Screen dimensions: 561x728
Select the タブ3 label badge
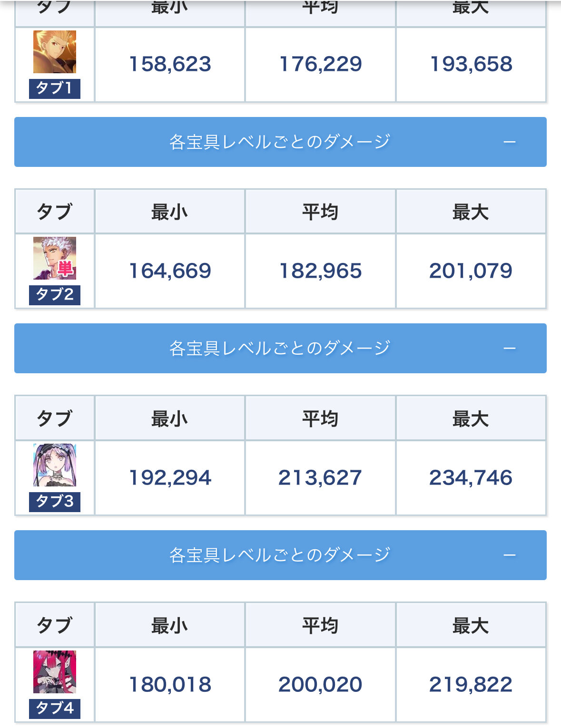55,502
